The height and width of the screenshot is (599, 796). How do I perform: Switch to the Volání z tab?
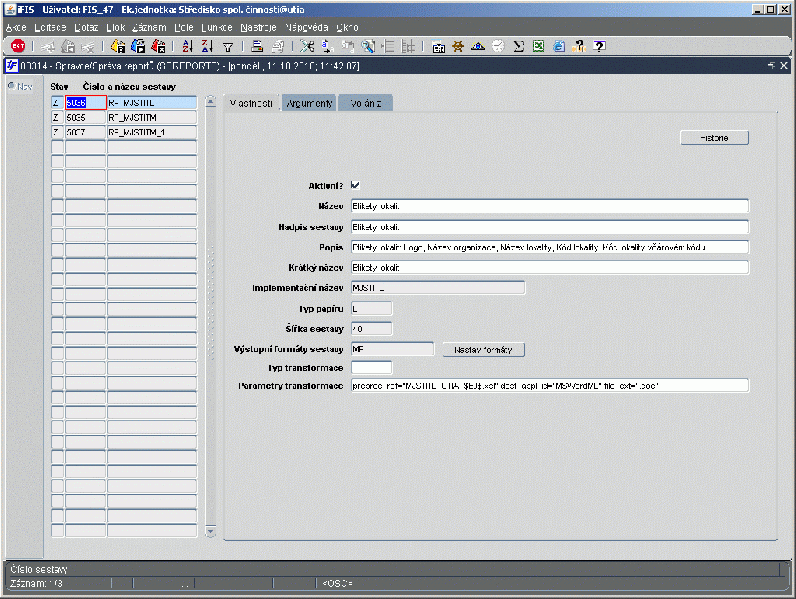coord(366,103)
